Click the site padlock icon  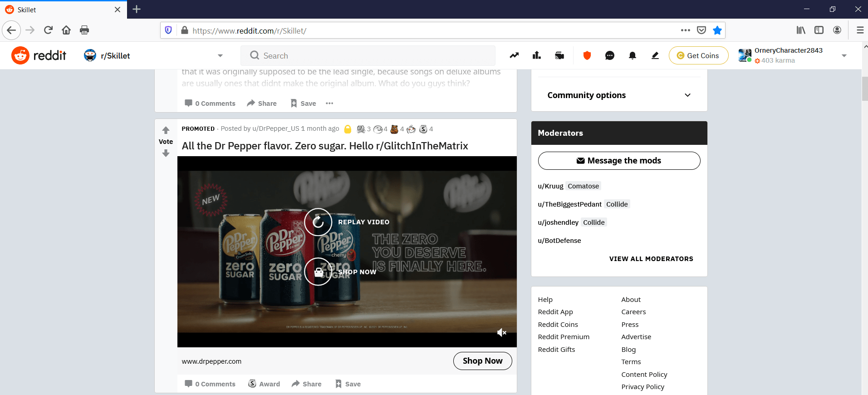click(184, 30)
